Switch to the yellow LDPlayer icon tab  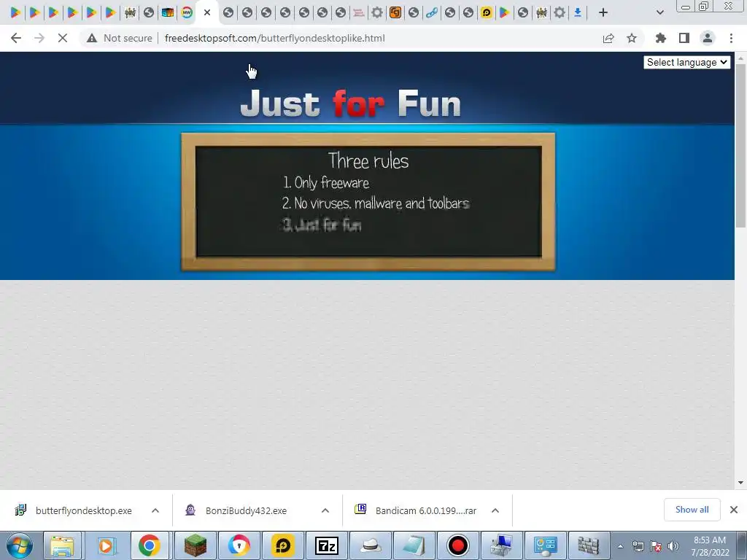[x=487, y=13]
